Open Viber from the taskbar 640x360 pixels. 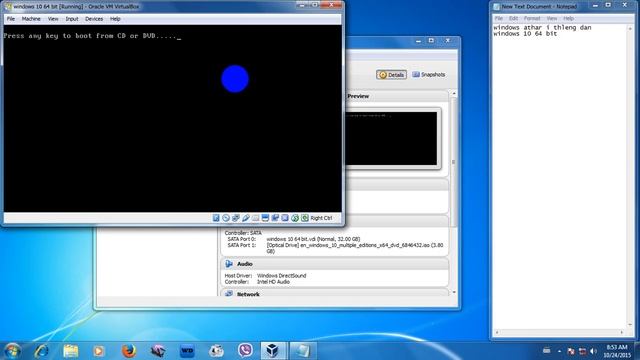coord(245,351)
